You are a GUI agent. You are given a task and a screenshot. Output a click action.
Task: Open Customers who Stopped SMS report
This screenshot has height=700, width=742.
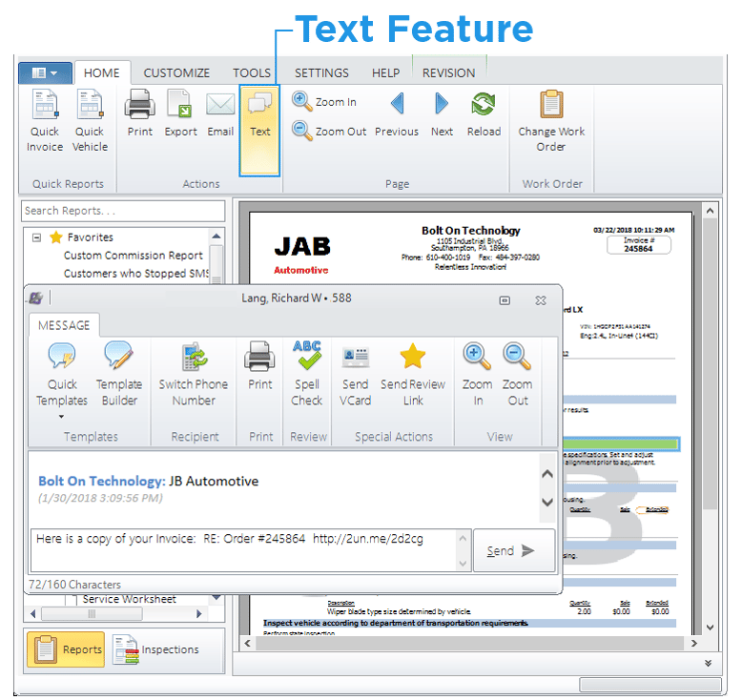point(136,274)
